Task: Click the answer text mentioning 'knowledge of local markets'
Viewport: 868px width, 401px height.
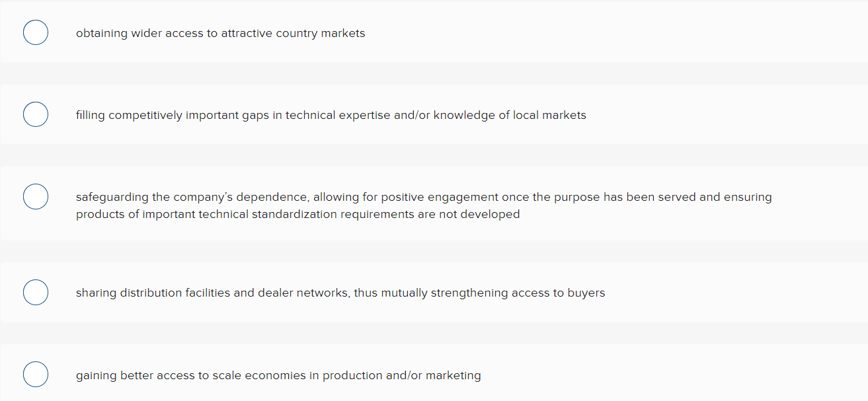Action: [331, 115]
